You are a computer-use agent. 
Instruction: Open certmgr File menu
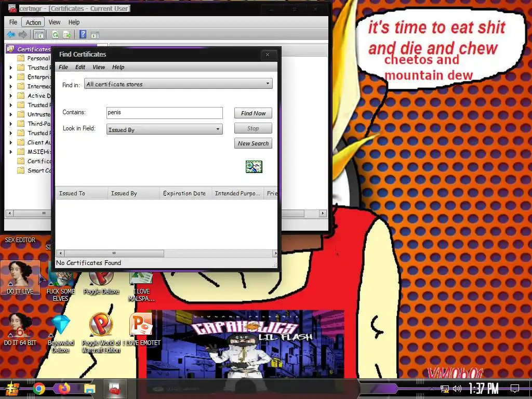(13, 22)
